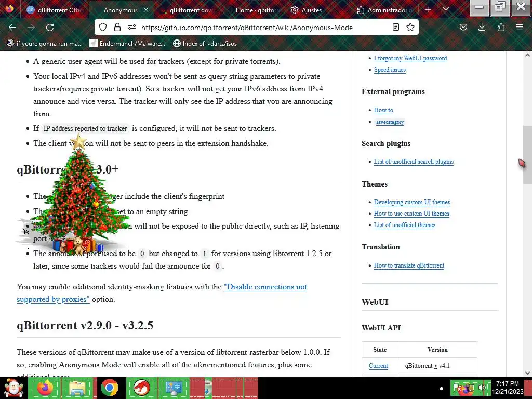Click the scrollbar up arrow
This screenshot has width=532, height=399.
coord(527,55)
